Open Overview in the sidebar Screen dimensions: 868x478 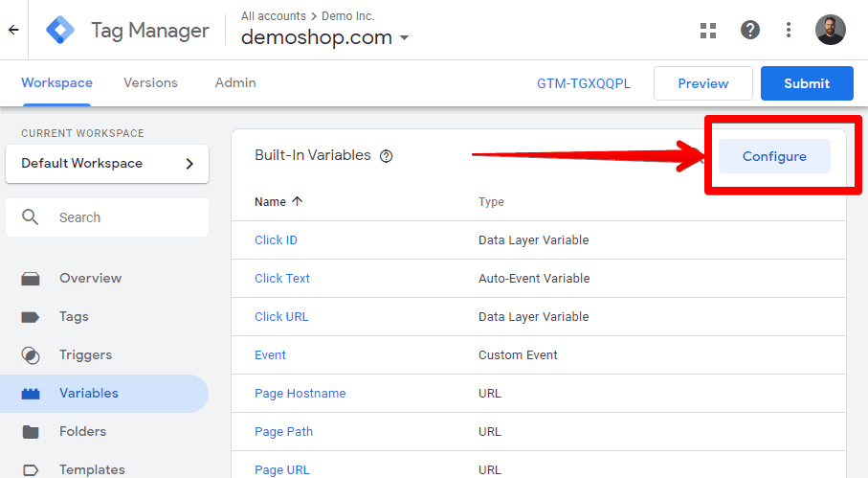(91, 278)
